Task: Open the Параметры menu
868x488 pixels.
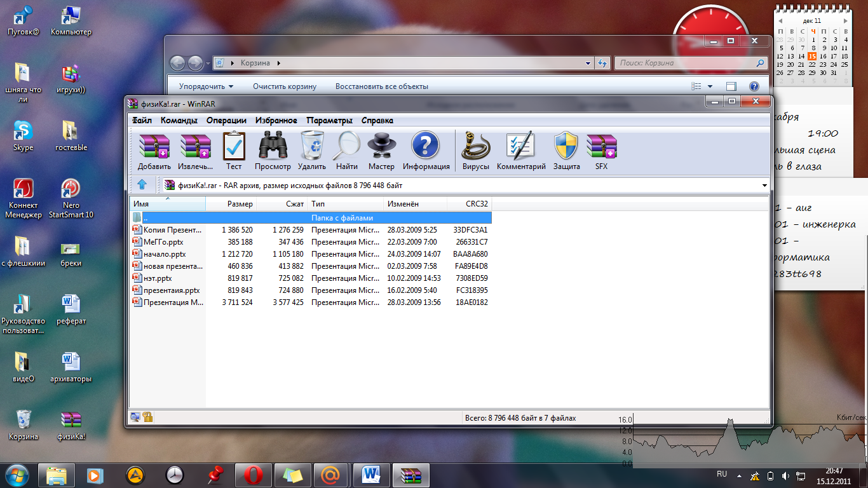Action: 329,120
